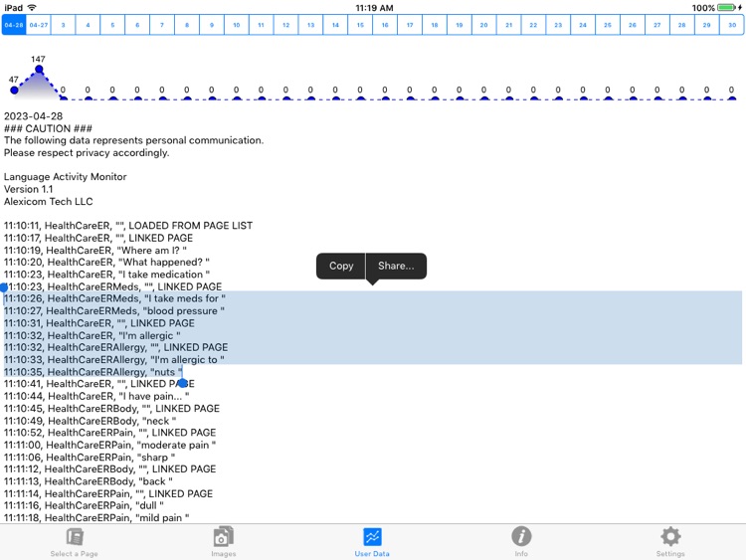
Task: Switch to the User Data tab
Action: point(372,542)
